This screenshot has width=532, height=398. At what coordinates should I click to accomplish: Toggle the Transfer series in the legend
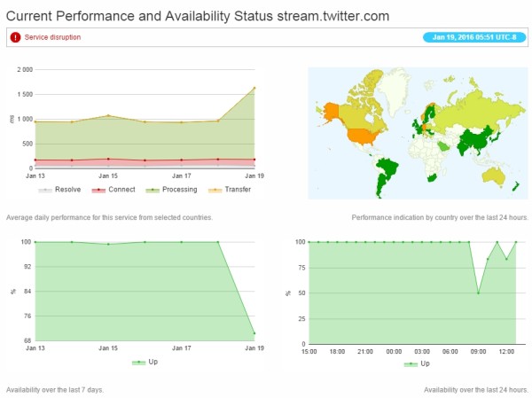[x=228, y=190]
